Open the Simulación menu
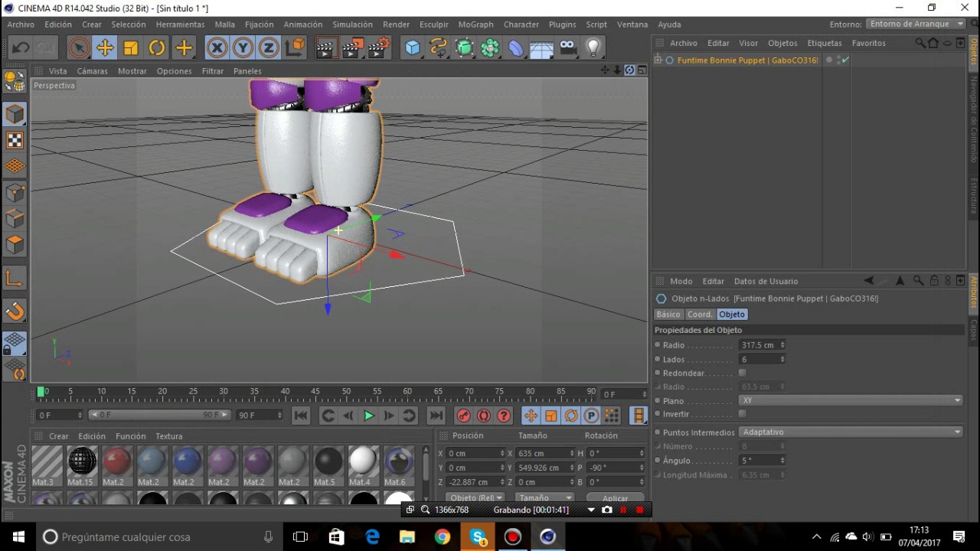The width and height of the screenshot is (980, 551). click(x=352, y=24)
